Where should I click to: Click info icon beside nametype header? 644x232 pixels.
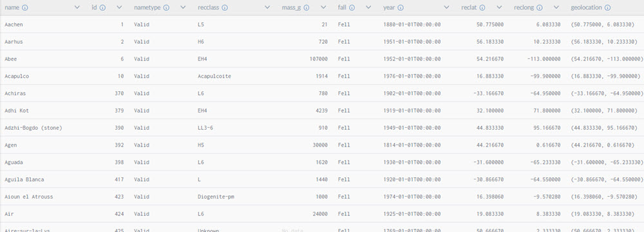(166, 8)
